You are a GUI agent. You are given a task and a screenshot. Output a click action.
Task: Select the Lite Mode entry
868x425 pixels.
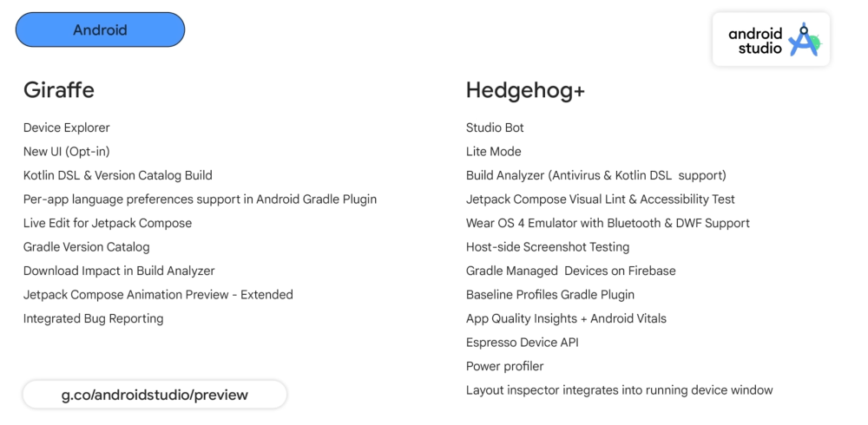click(x=494, y=152)
